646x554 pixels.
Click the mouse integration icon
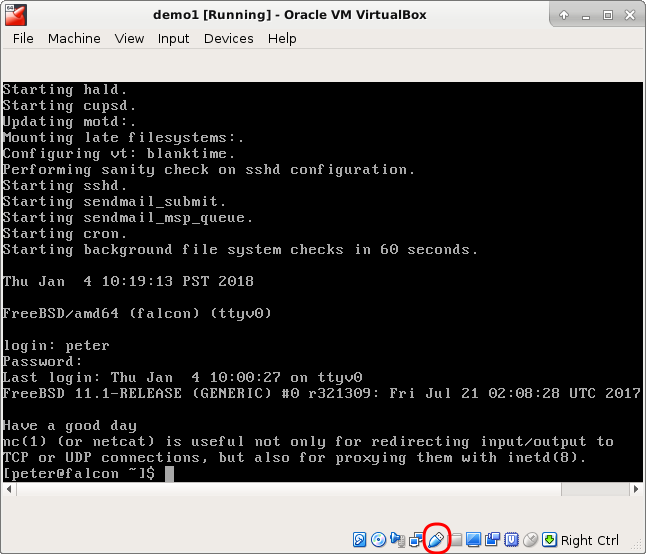[x=531, y=540]
